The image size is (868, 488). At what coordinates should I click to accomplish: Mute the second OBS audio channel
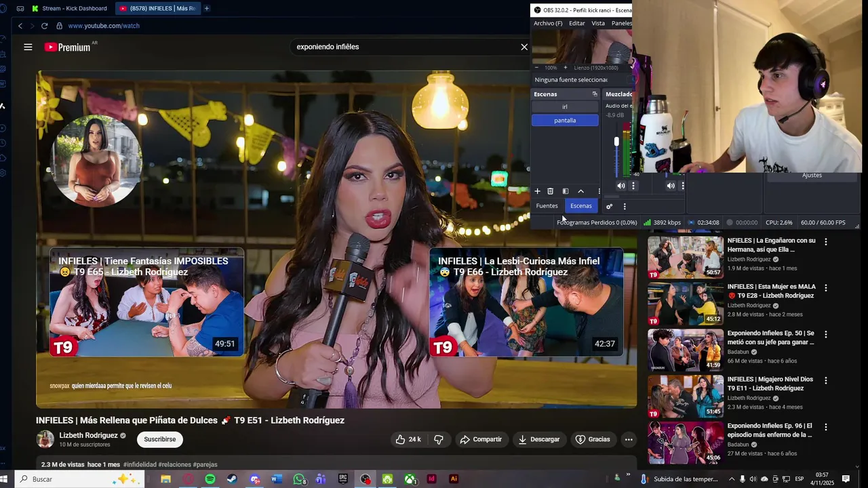tap(671, 186)
